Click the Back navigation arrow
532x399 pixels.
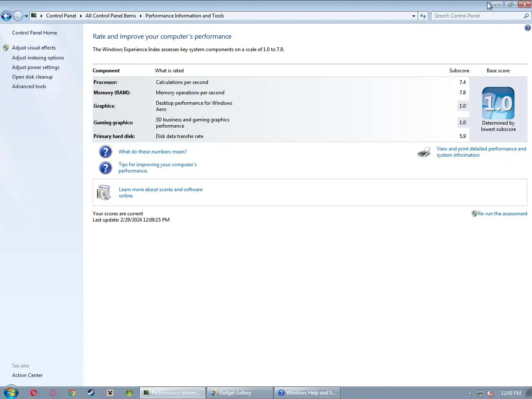6,16
